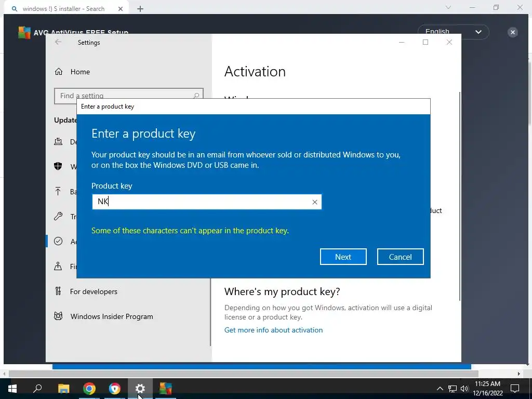
Task: Open the Backup arrow icon in sidebar
Action: 58,191
